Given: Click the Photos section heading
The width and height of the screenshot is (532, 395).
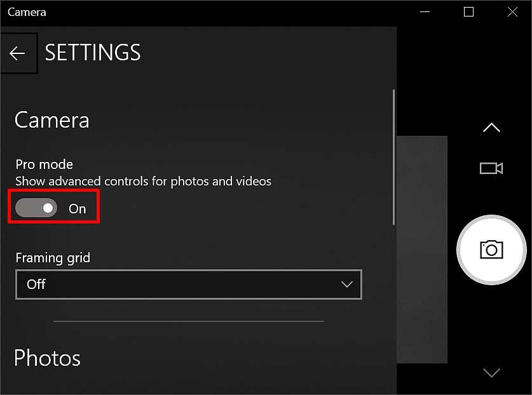Looking at the screenshot, I should pyautogui.click(x=47, y=358).
